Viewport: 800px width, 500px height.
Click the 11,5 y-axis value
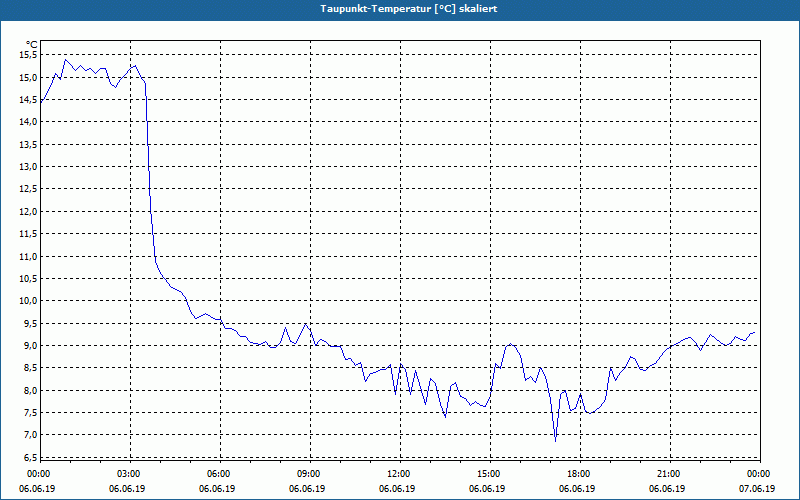click(27, 234)
